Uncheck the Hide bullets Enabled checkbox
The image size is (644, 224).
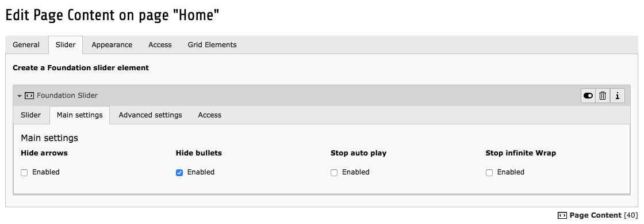coord(179,173)
